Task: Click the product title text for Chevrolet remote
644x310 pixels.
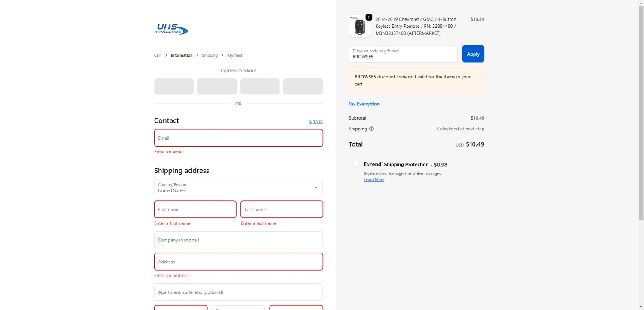Action: pyautogui.click(x=416, y=26)
